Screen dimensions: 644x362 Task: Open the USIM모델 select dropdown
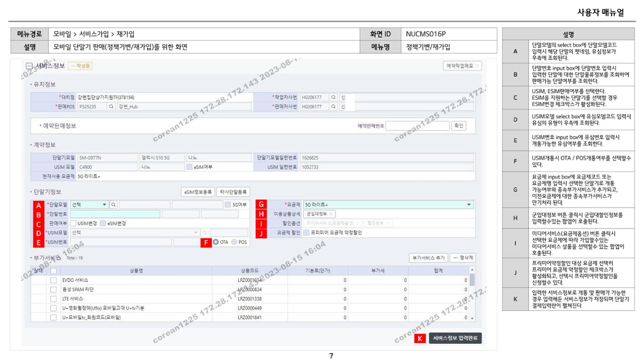click(136, 232)
